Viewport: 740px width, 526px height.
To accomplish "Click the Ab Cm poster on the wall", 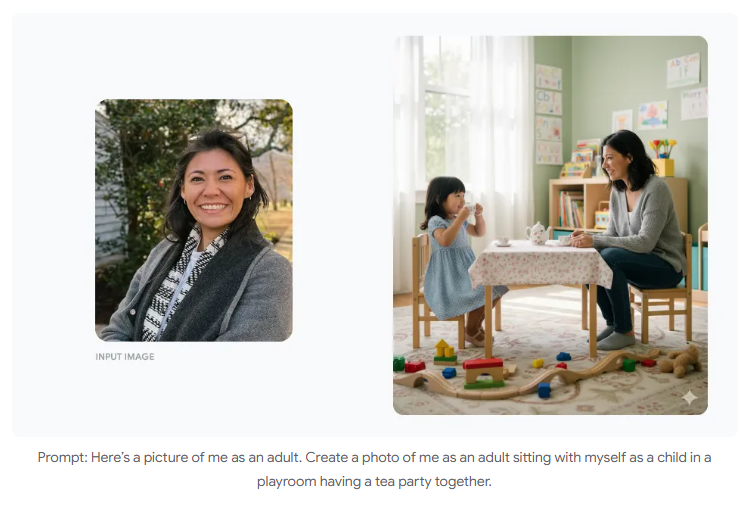I will pyautogui.click(x=683, y=70).
